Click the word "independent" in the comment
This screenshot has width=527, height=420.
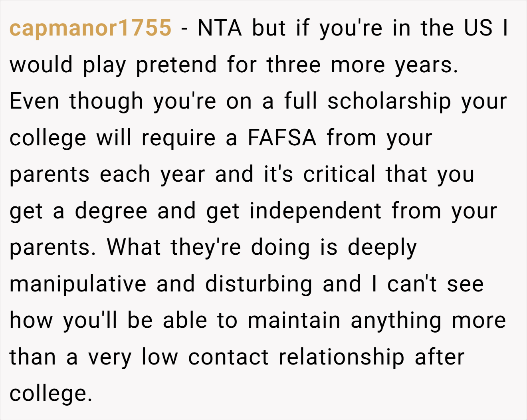click(315, 211)
